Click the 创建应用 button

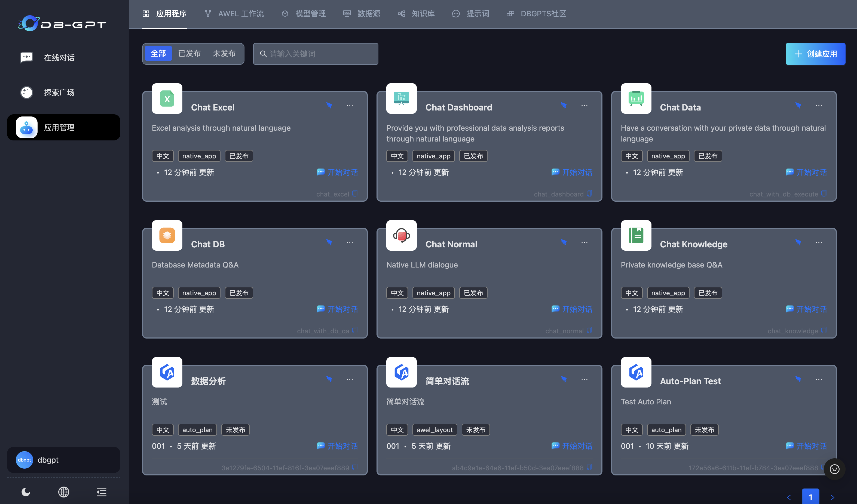point(815,54)
